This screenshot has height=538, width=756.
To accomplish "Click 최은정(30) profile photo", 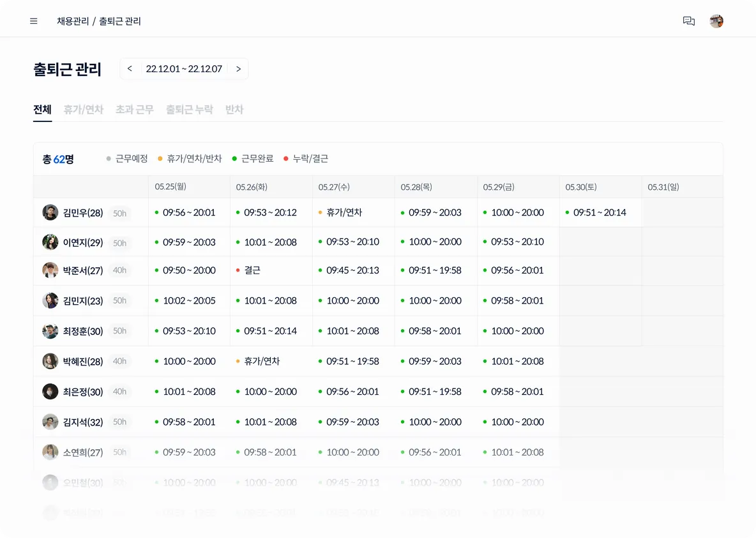I will pyautogui.click(x=50, y=391).
